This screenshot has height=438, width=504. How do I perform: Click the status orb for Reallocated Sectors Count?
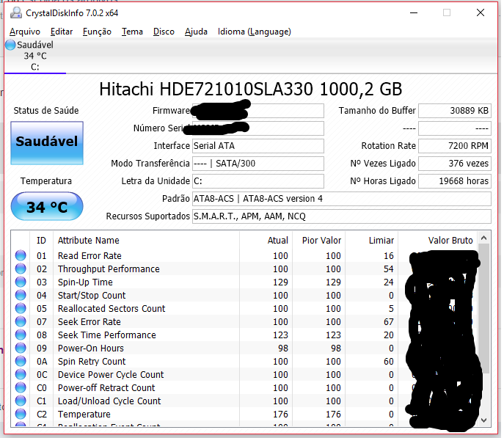point(21,308)
